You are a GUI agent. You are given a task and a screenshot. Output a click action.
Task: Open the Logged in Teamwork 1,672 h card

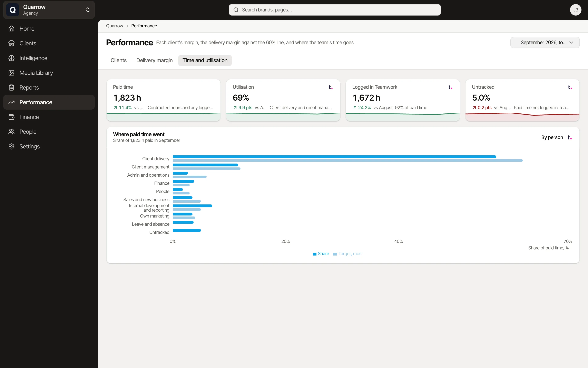click(x=403, y=100)
